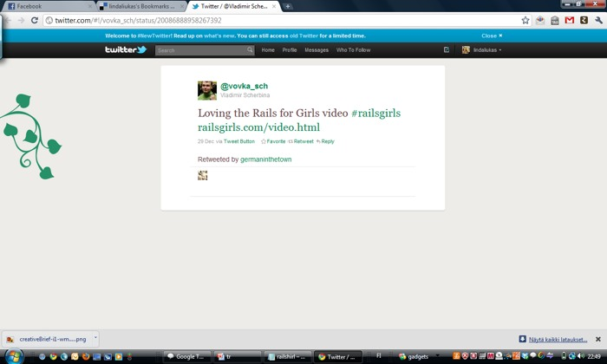The image size is (607, 364).
Task: Open the Windows Start orb
Action: click(x=15, y=356)
